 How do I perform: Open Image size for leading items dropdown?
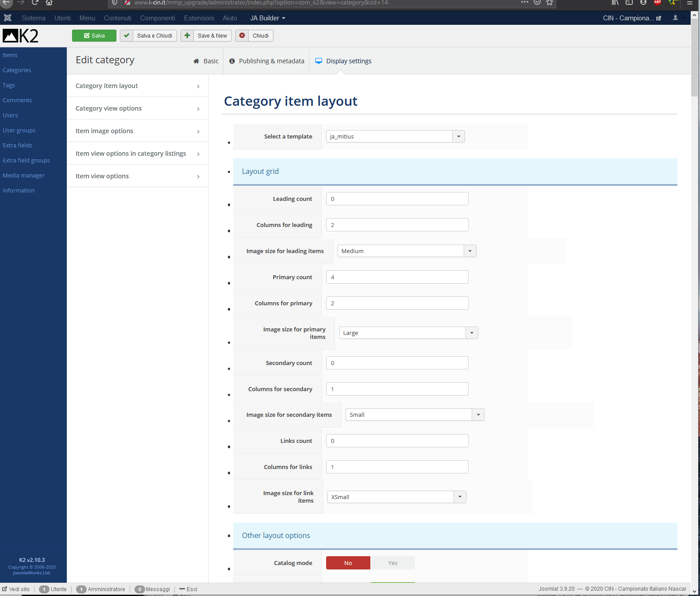[407, 251]
